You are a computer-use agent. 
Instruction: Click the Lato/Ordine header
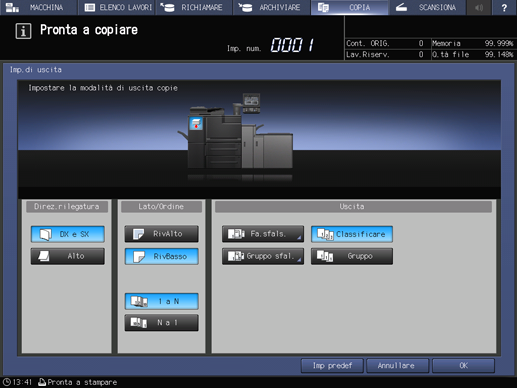pos(161,207)
